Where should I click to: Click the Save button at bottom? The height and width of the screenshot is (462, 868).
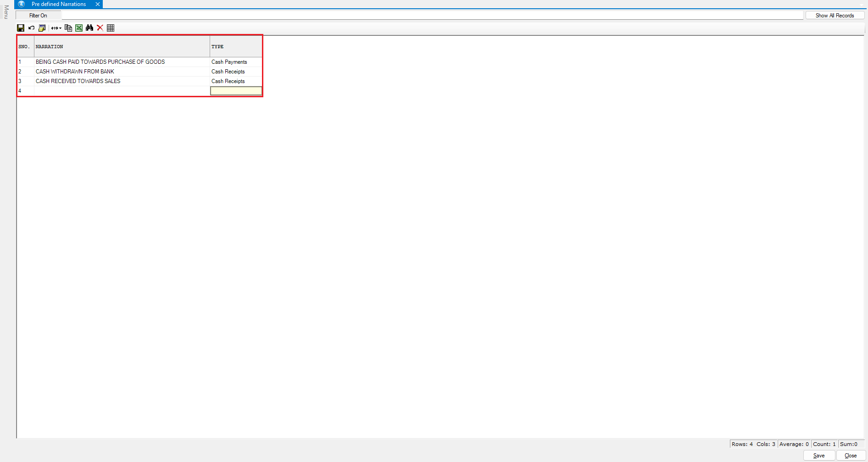click(x=818, y=456)
